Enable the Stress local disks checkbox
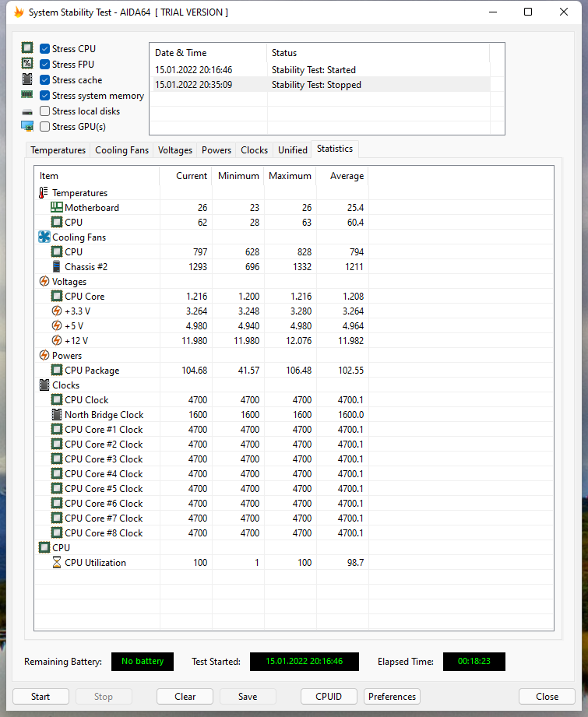The width and height of the screenshot is (588, 717). (45, 111)
